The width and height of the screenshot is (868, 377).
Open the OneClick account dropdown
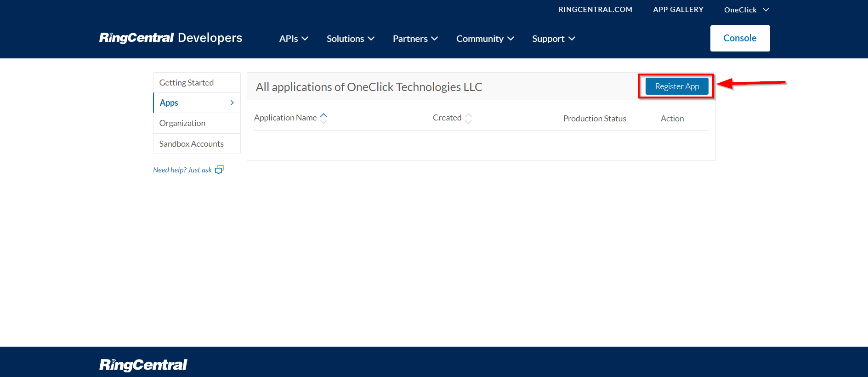746,10
